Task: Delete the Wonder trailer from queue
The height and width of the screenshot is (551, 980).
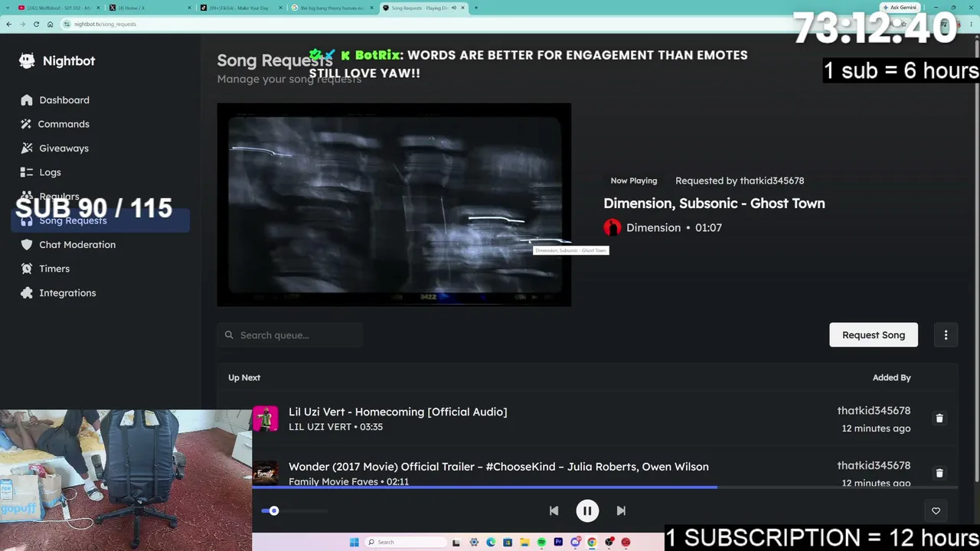Action: coord(939,474)
